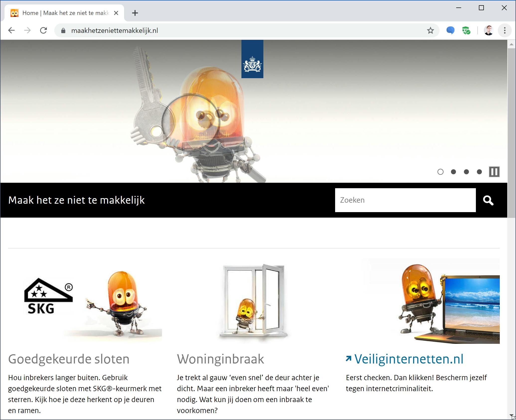Close the Home tab
516x420 pixels.
116,13
